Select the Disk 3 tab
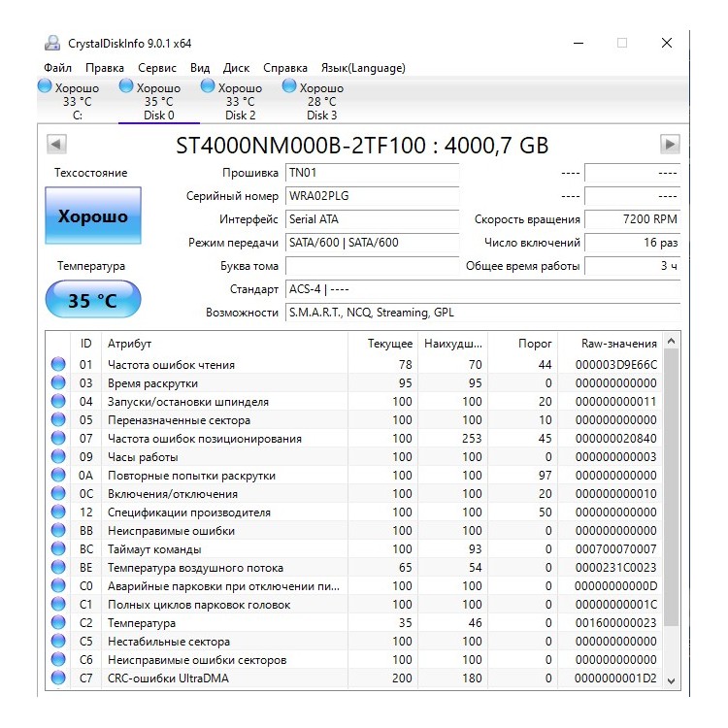 click(x=321, y=101)
